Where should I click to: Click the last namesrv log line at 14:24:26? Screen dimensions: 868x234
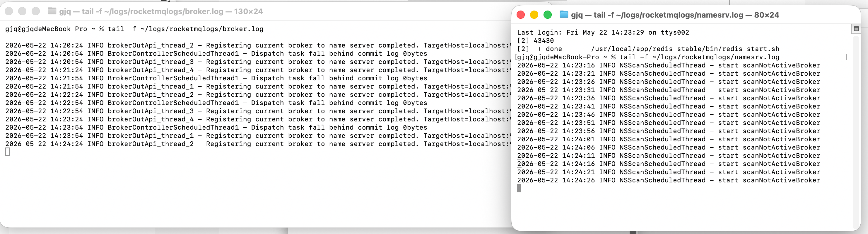click(669, 180)
